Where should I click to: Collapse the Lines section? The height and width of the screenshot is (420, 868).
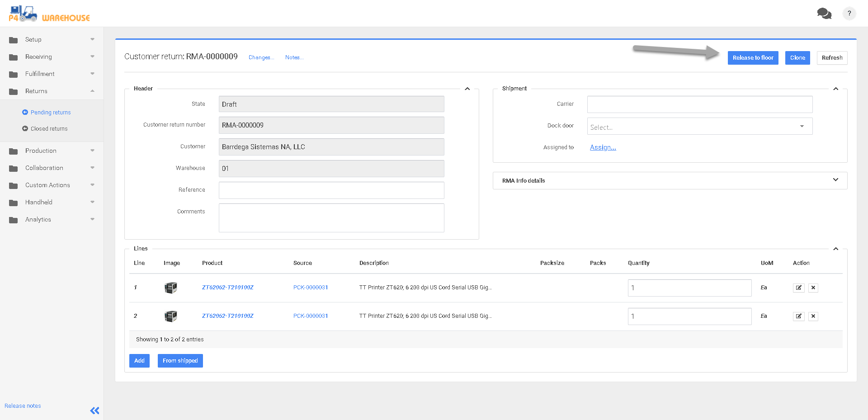835,249
